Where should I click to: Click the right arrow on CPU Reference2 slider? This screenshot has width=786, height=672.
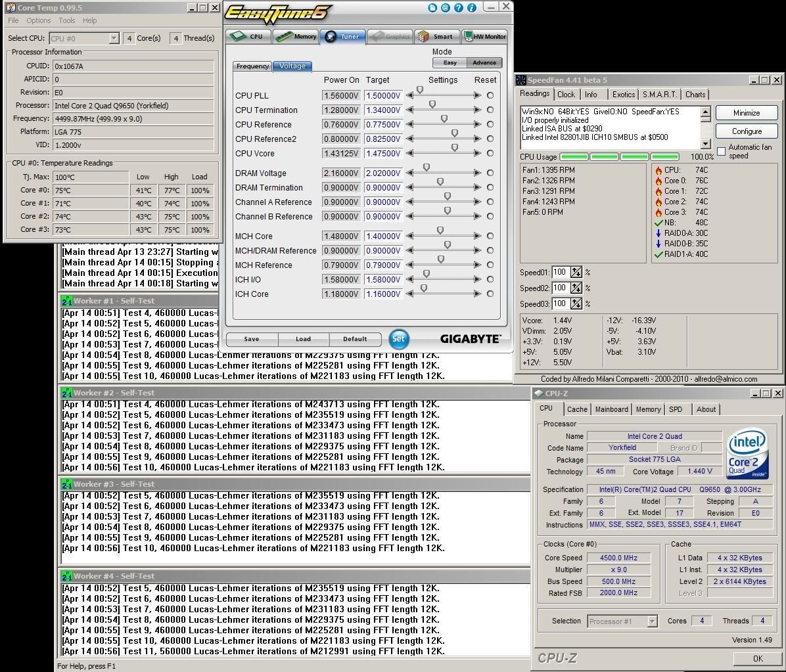pyautogui.click(x=477, y=139)
